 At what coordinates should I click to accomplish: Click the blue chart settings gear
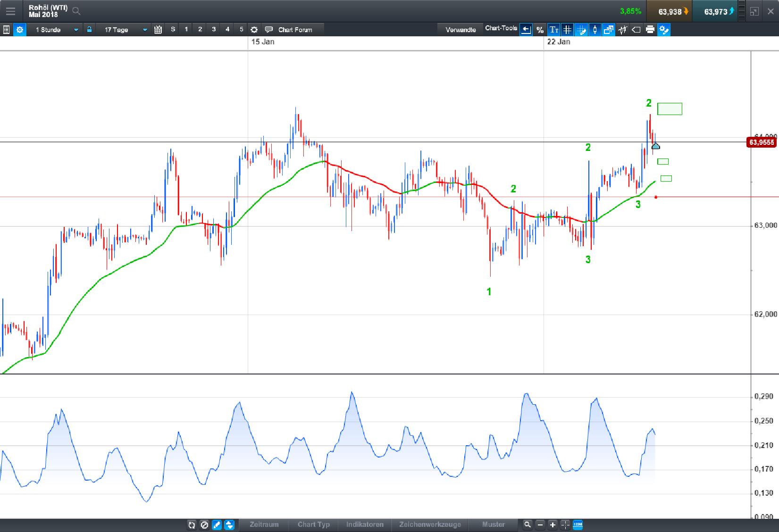[20, 30]
